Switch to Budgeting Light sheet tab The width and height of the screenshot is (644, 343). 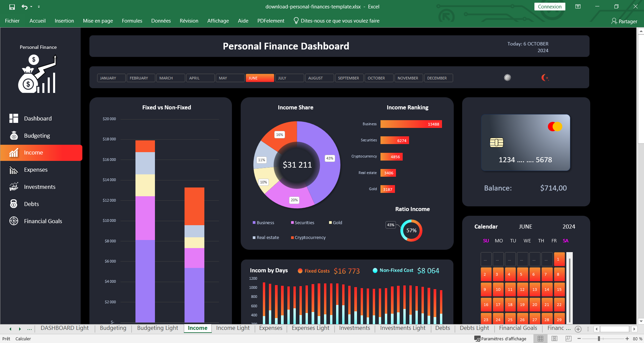point(158,328)
